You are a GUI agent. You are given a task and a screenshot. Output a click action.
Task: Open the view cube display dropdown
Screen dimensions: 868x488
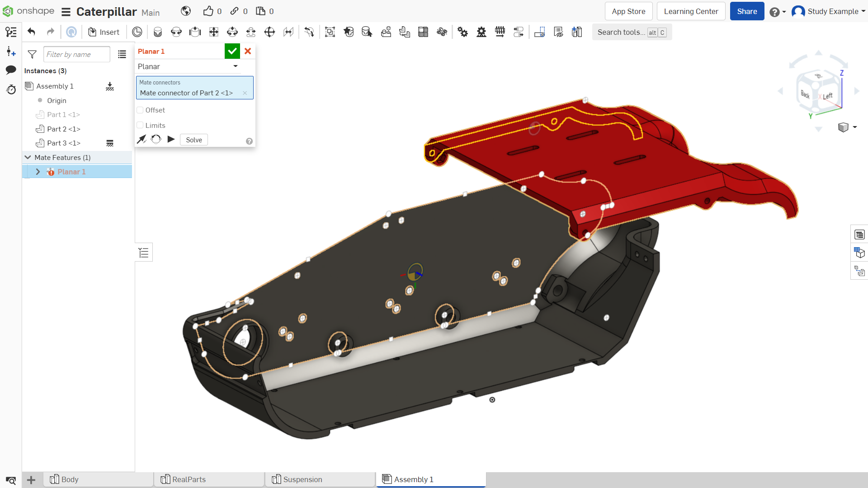[x=847, y=127]
